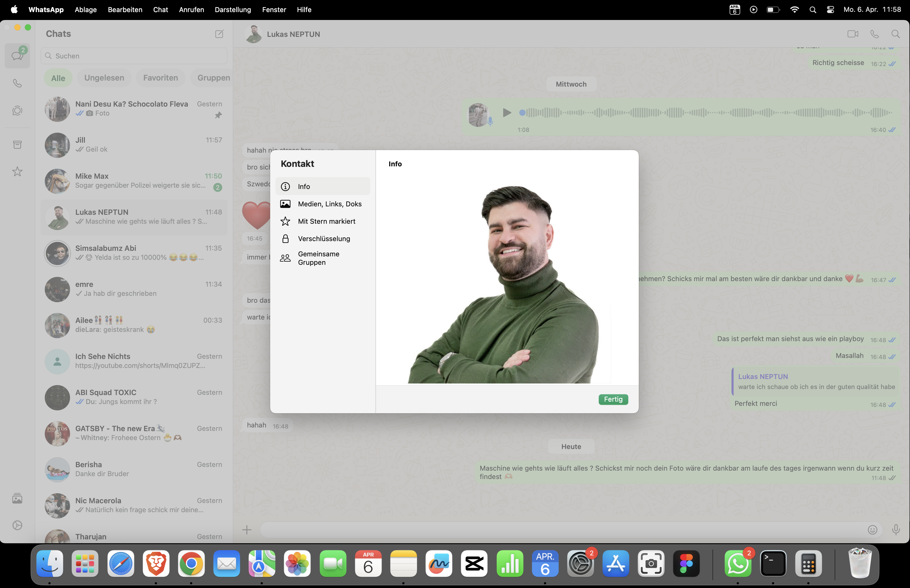The height and width of the screenshot is (588, 910).
Task: Click the voice message waveform scrubber
Action: tap(706, 113)
